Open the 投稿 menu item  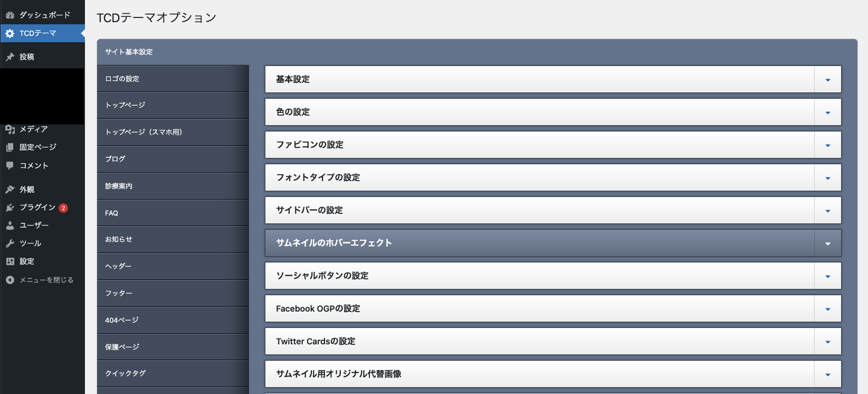click(42, 57)
